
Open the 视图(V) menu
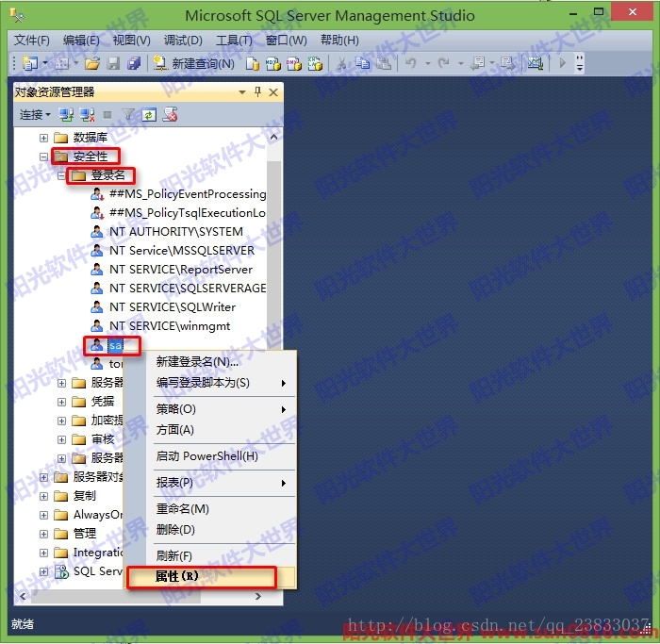click(x=131, y=41)
